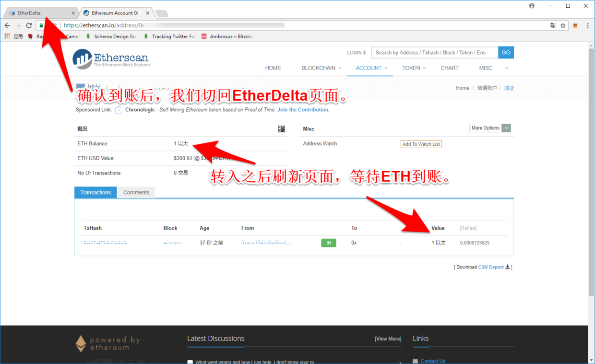Click the TxFee value 0.0009725625

[475, 243]
